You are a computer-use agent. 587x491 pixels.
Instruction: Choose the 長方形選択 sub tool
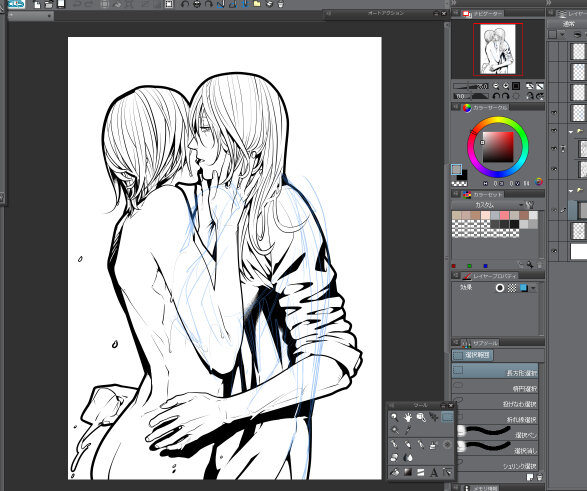tap(495, 371)
